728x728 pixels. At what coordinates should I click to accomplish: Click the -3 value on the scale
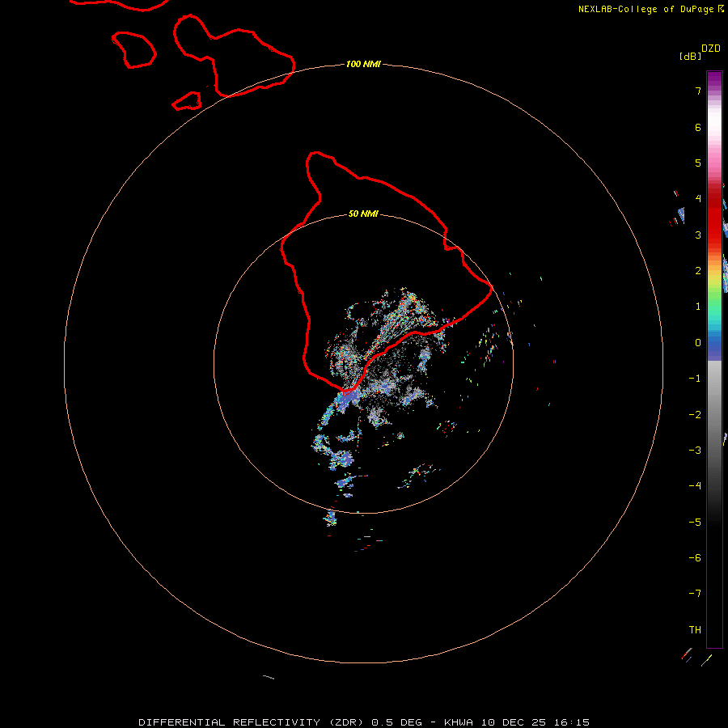coord(695,451)
